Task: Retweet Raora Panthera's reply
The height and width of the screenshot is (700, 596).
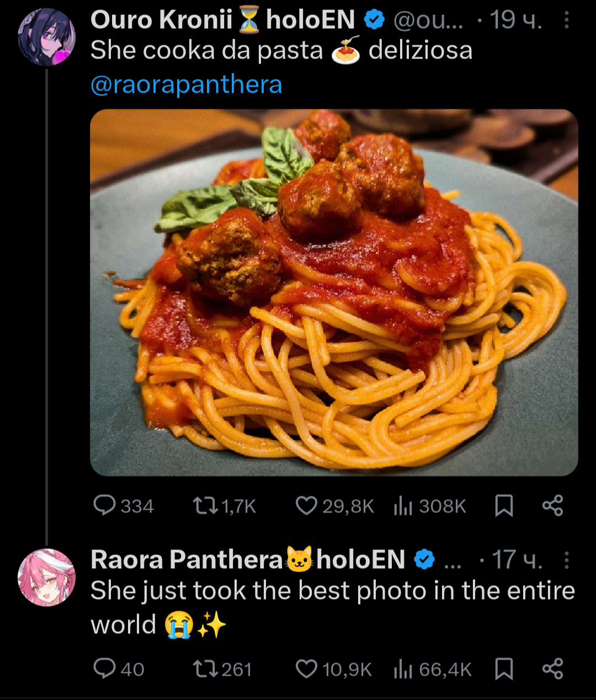Action: pyautogui.click(x=205, y=669)
